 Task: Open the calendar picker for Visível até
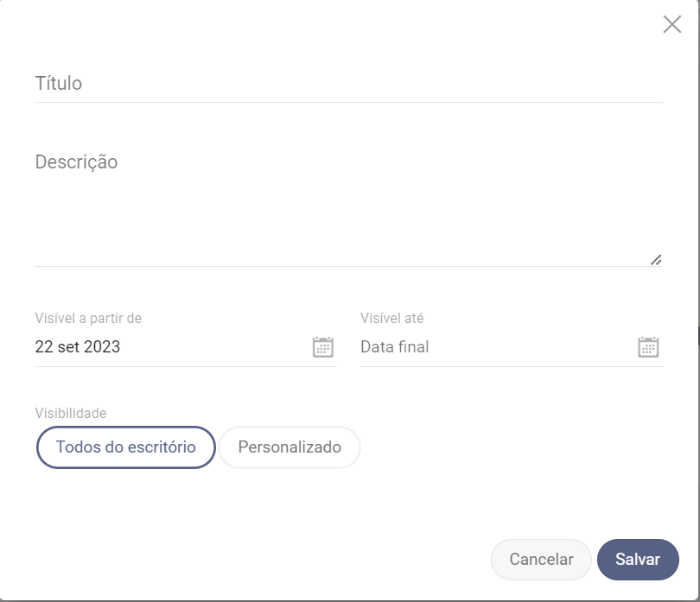(648, 346)
